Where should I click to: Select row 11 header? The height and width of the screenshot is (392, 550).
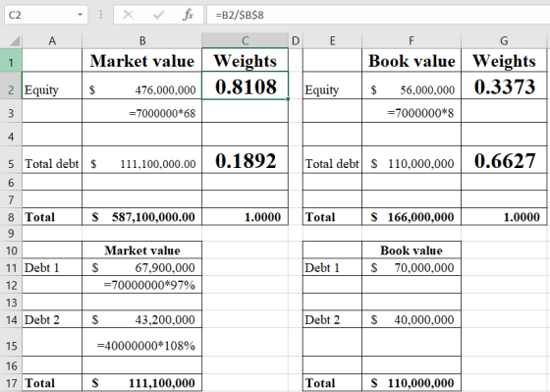(x=11, y=268)
